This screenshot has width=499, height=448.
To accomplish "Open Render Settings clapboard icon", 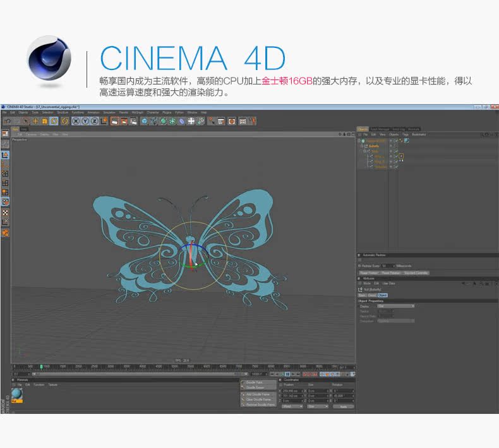I will click(133, 121).
